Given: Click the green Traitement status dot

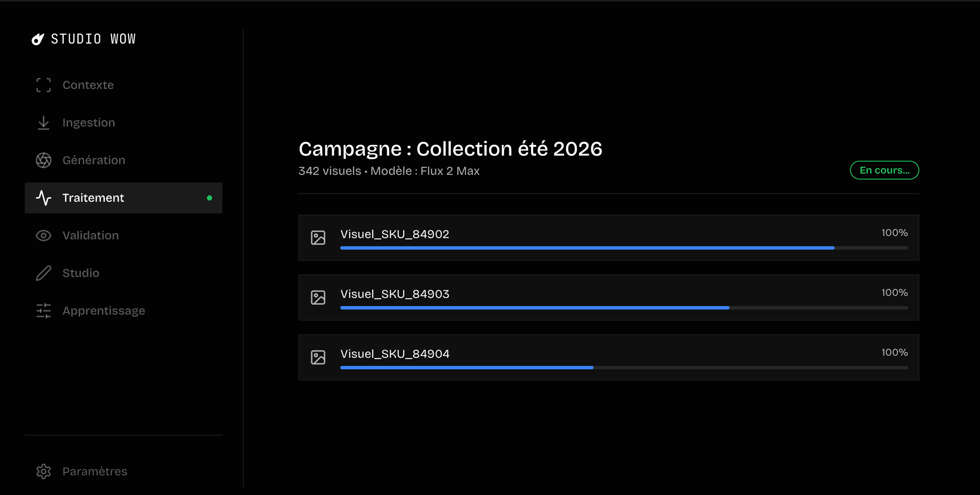Looking at the screenshot, I should pos(210,198).
